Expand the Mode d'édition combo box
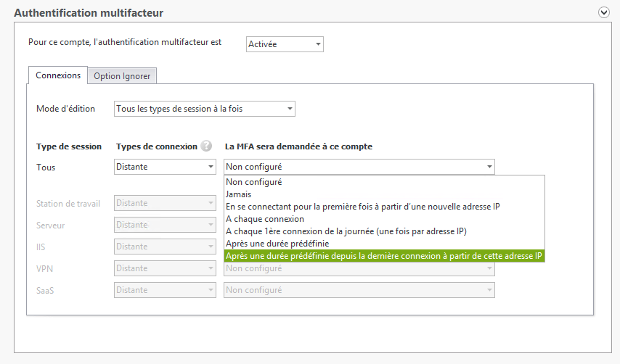This screenshot has width=620, height=364. (205, 109)
